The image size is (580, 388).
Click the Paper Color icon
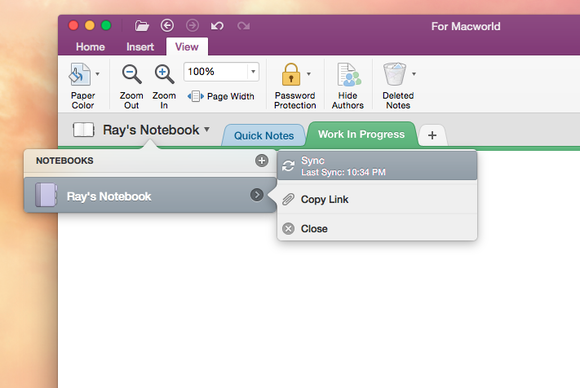(x=80, y=74)
